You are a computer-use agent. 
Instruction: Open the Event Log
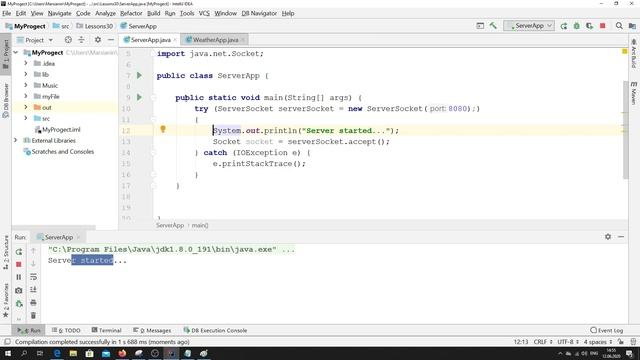click(607, 330)
